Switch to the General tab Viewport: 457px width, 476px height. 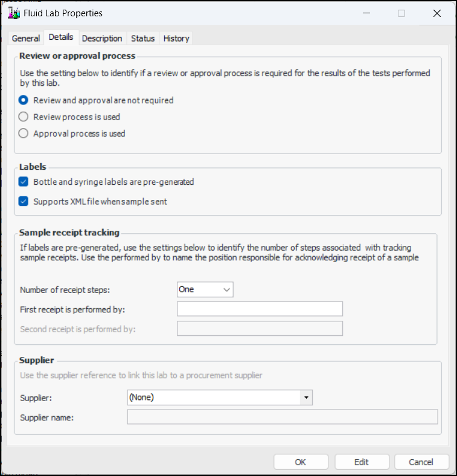click(26, 38)
